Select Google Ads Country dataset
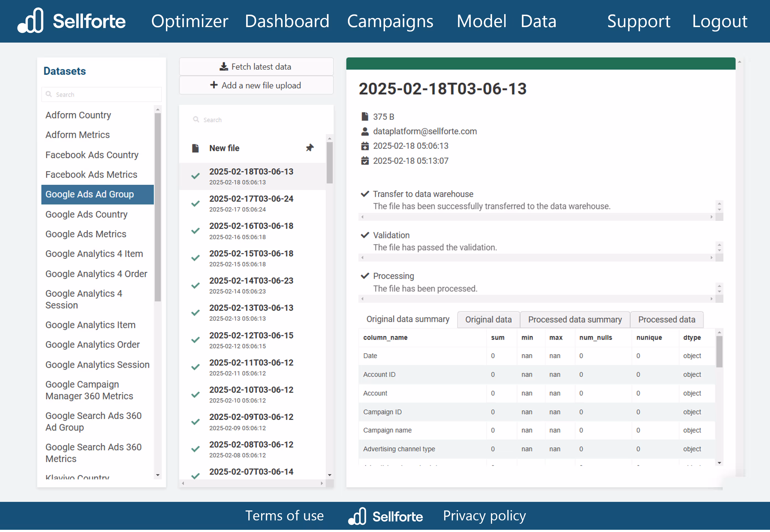The height and width of the screenshot is (532, 770). pyautogui.click(x=97, y=214)
